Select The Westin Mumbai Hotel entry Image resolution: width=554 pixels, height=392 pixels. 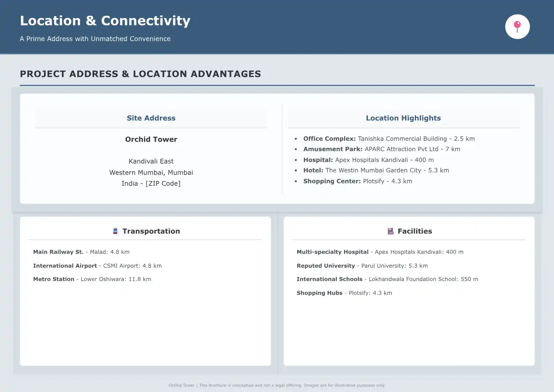click(x=376, y=170)
